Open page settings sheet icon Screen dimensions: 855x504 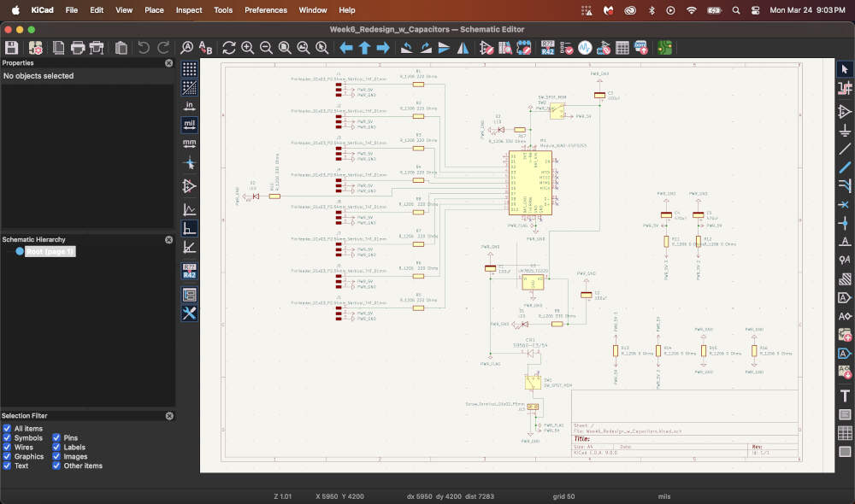[58, 48]
